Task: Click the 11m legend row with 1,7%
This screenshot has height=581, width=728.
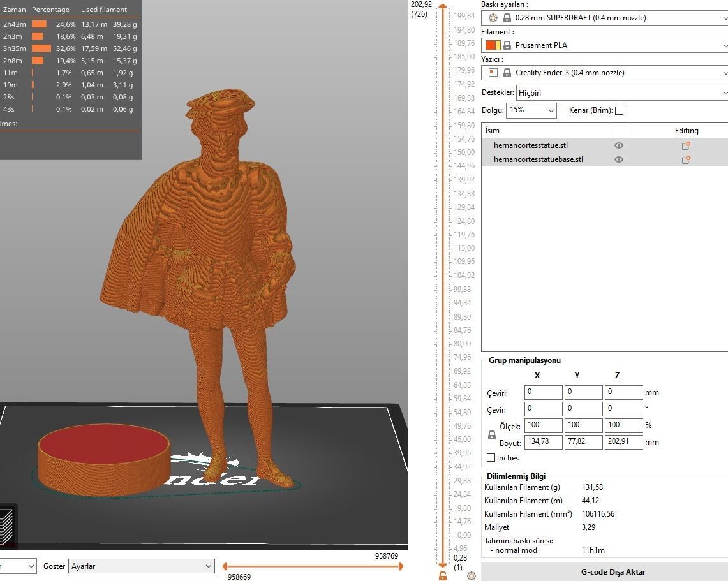Action: (x=70, y=73)
